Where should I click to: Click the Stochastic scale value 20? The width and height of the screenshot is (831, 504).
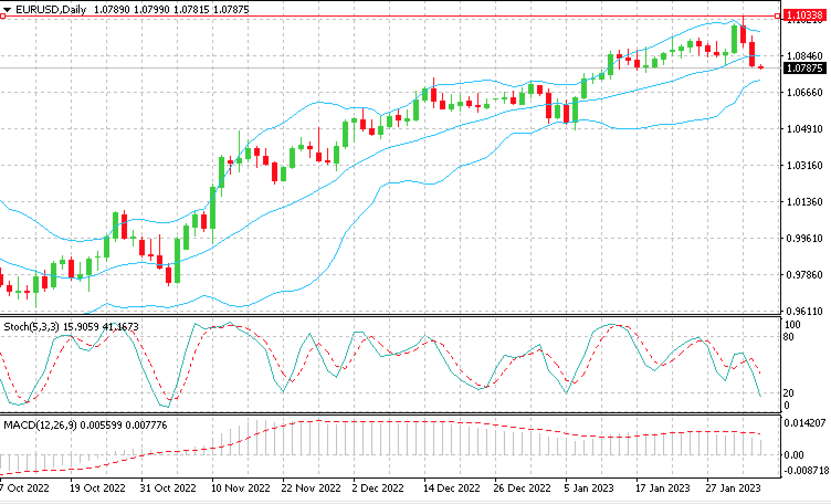point(789,393)
